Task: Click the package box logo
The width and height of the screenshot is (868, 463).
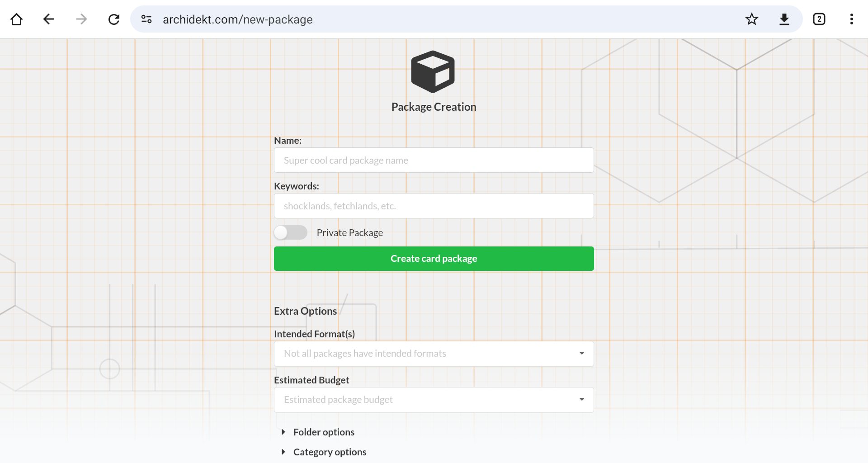Action: (x=433, y=71)
